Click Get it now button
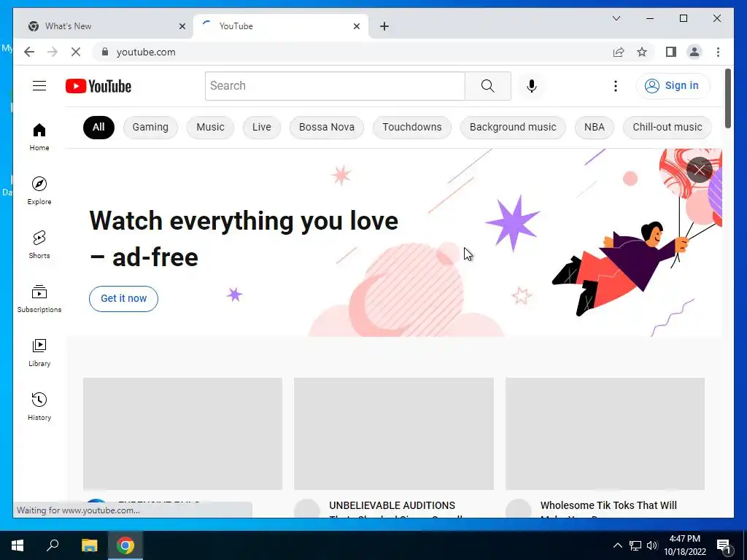 click(123, 298)
